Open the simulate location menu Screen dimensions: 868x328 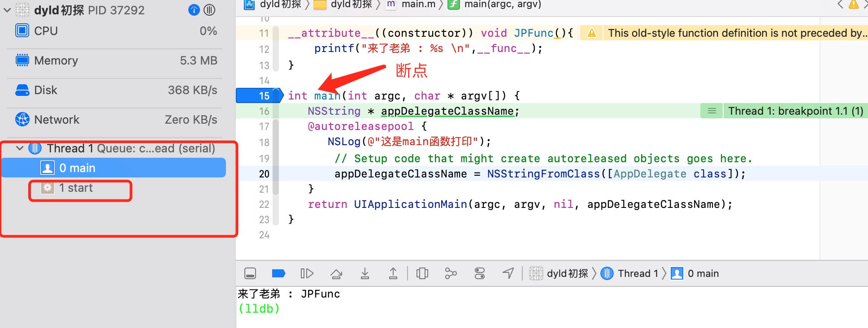coord(508,273)
